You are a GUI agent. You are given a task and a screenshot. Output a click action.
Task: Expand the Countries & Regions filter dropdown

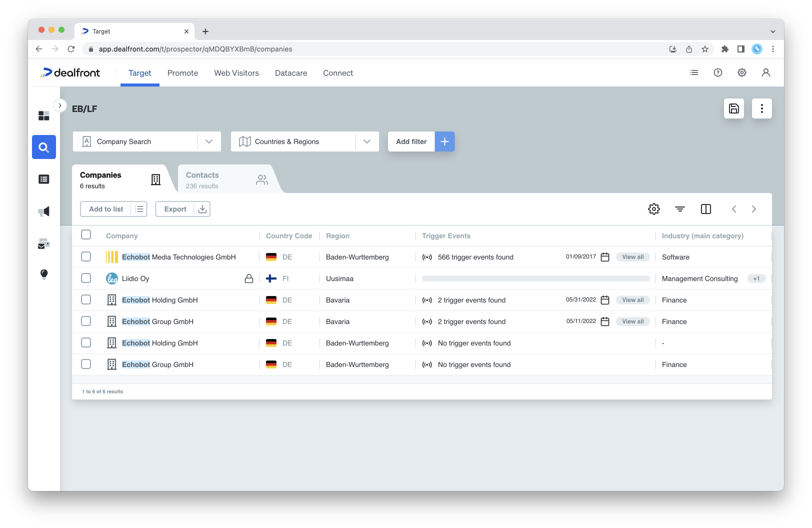(367, 141)
